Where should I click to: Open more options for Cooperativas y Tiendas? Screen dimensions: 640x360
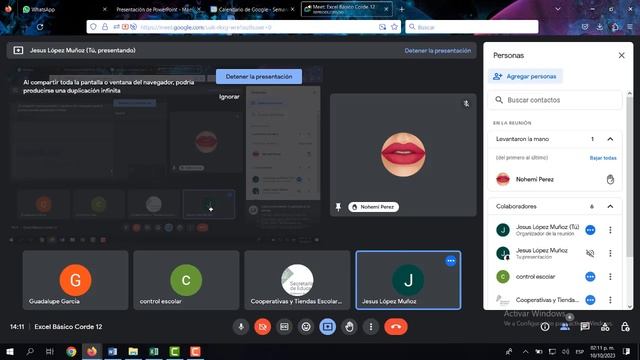[x=610, y=300]
